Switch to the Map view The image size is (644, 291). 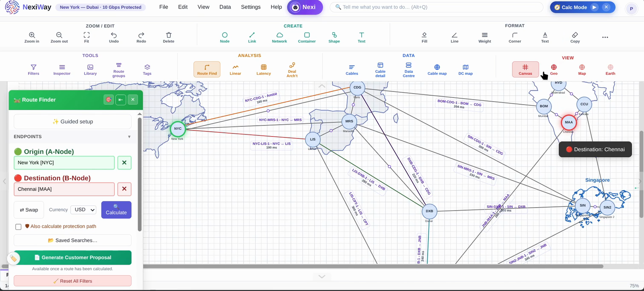point(582,70)
